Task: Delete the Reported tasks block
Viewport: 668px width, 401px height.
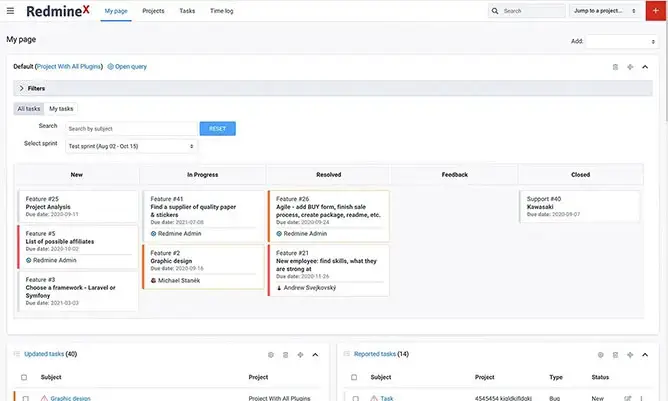Action: [x=615, y=355]
